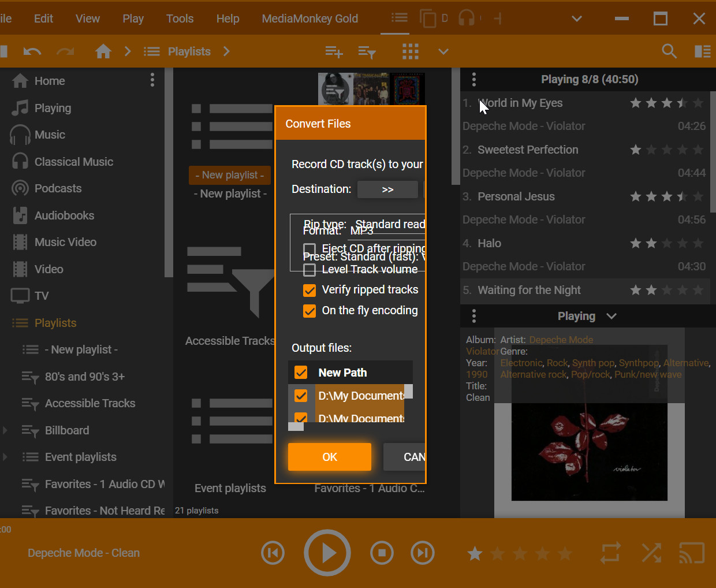The height and width of the screenshot is (588, 716).
Task: Expand the Billboard playlist tree node
Action: click(5, 430)
